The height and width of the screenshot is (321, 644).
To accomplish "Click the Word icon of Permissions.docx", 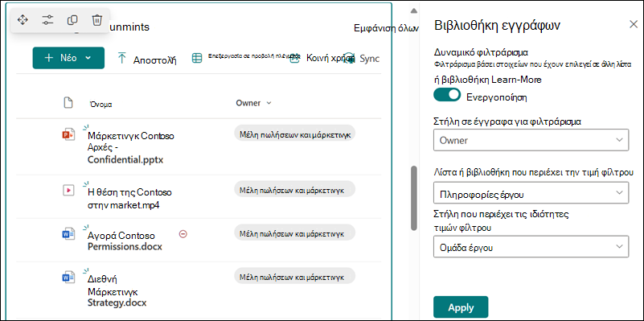I will point(68,234).
